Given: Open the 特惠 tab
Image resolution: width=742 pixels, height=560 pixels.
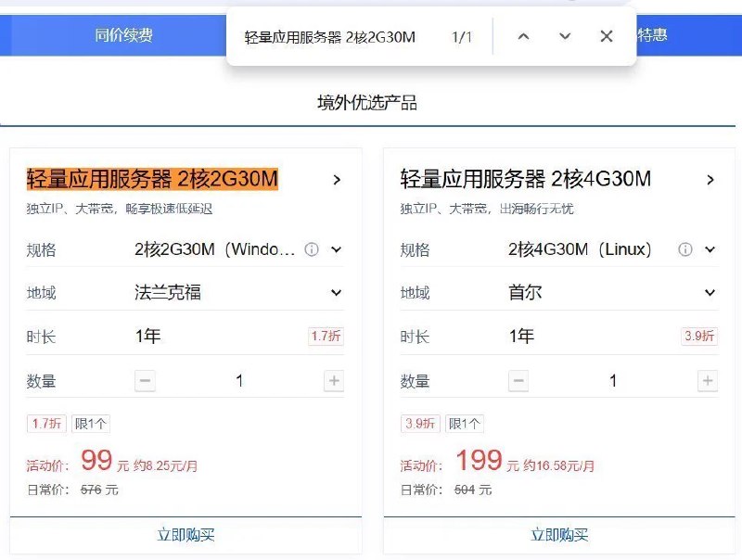Looking at the screenshot, I should [652, 35].
